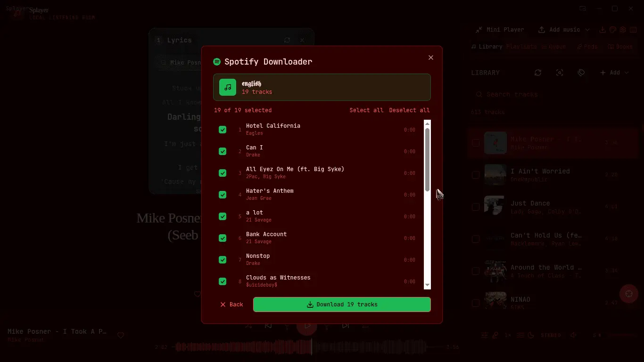Screen dimensions: 644x362
Task: Toggle checkbox for All Eyez On Me
Action: 223,173
